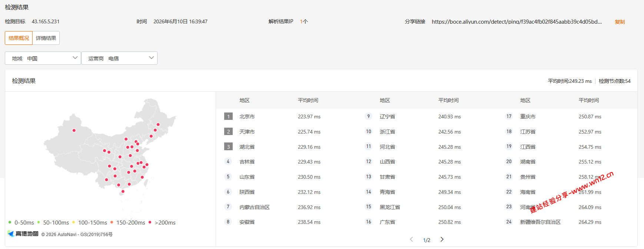The image size is (644, 249).
Task: Click the 山东省 region cell
Action: click(x=247, y=177)
